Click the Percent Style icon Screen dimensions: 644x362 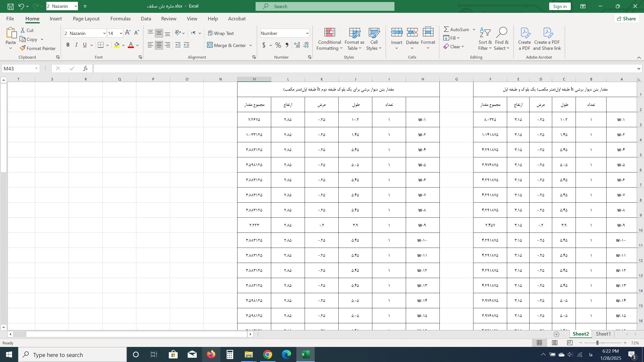(278, 45)
